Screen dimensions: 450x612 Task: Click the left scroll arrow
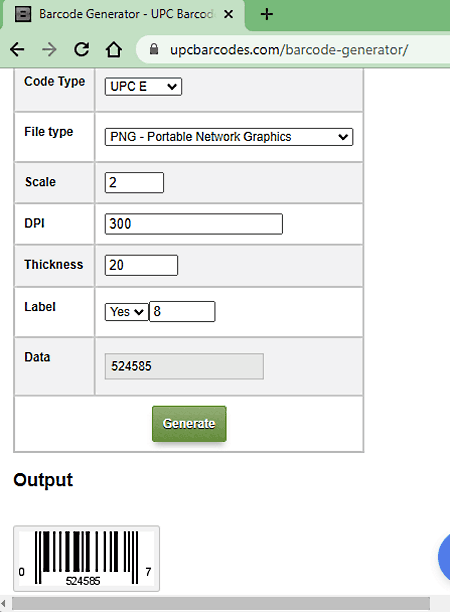point(3,604)
